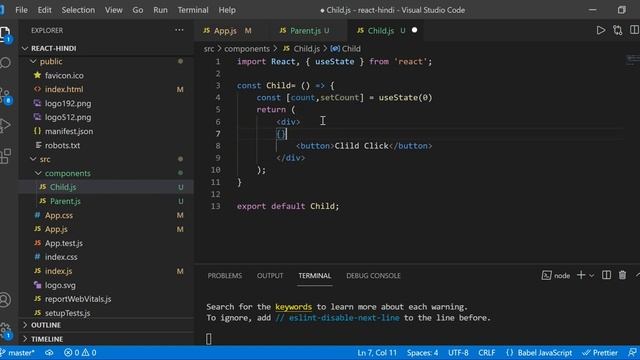The image size is (640, 360).
Task: Open launch profile dropdown beside plus
Action: [591, 276]
